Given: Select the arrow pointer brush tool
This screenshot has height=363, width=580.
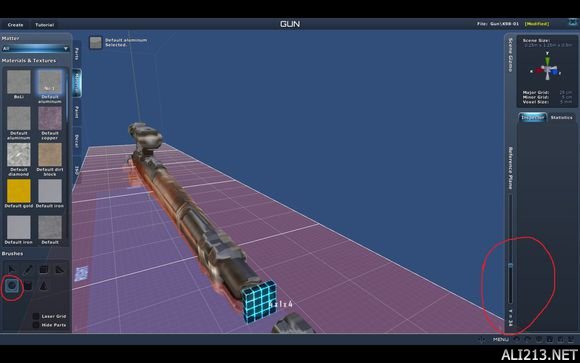Looking at the screenshot, I should [x=11, y=269].
